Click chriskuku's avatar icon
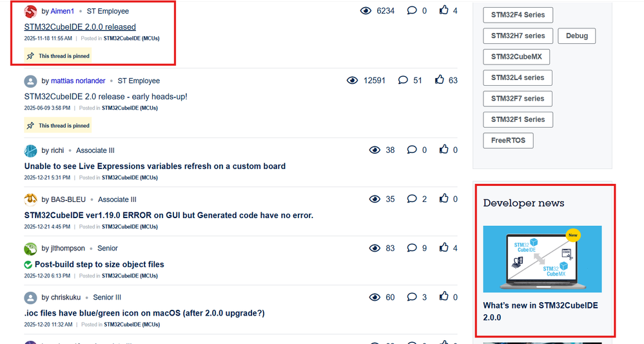This screenshot has width=644, height=344. (x=30, y=298)
